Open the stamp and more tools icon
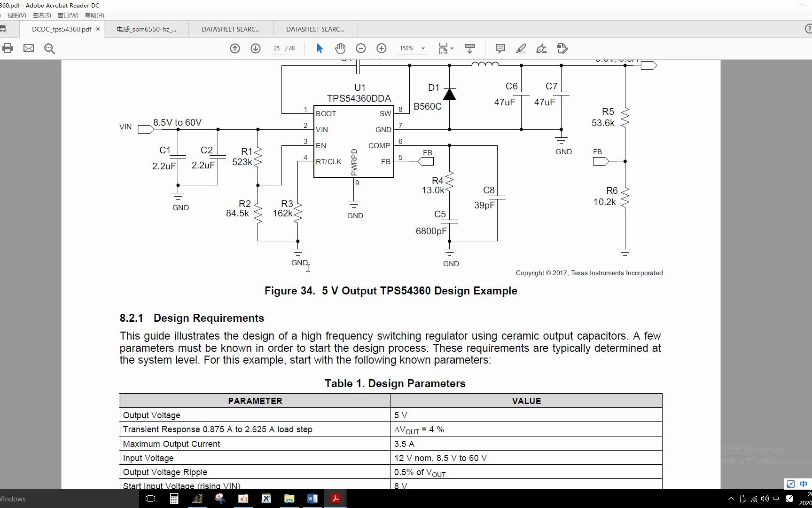 click(562, 48)
